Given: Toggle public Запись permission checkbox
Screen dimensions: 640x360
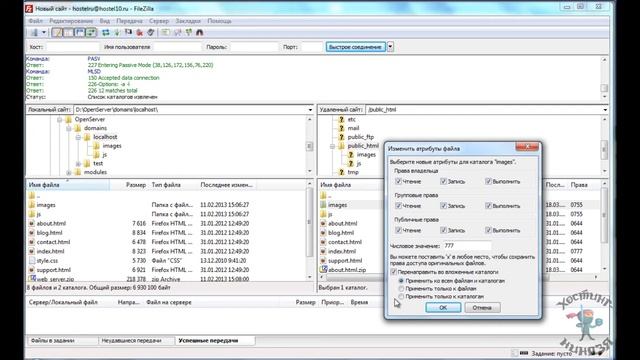Looking at the screenshot, I should pos(443,230).
